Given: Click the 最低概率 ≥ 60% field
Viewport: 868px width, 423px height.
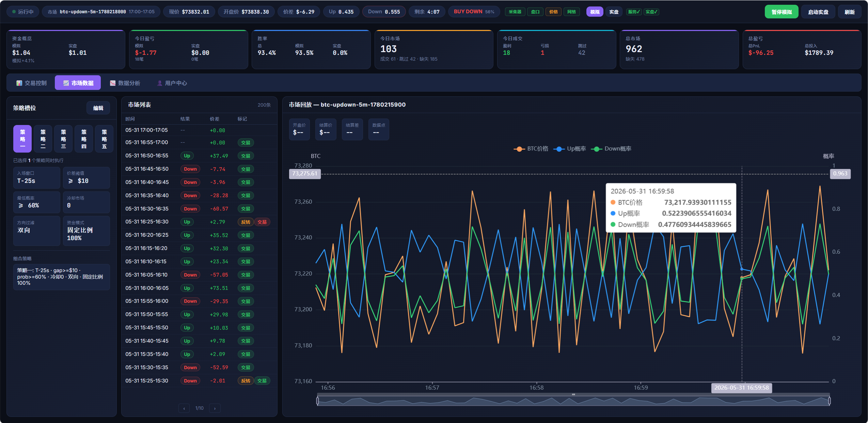Looking at the screenshot, I should click(x=37, y=202).
